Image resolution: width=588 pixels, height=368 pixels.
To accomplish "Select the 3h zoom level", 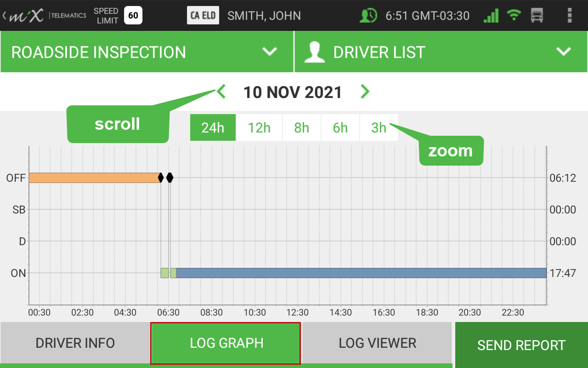I will tap(379, 127).
